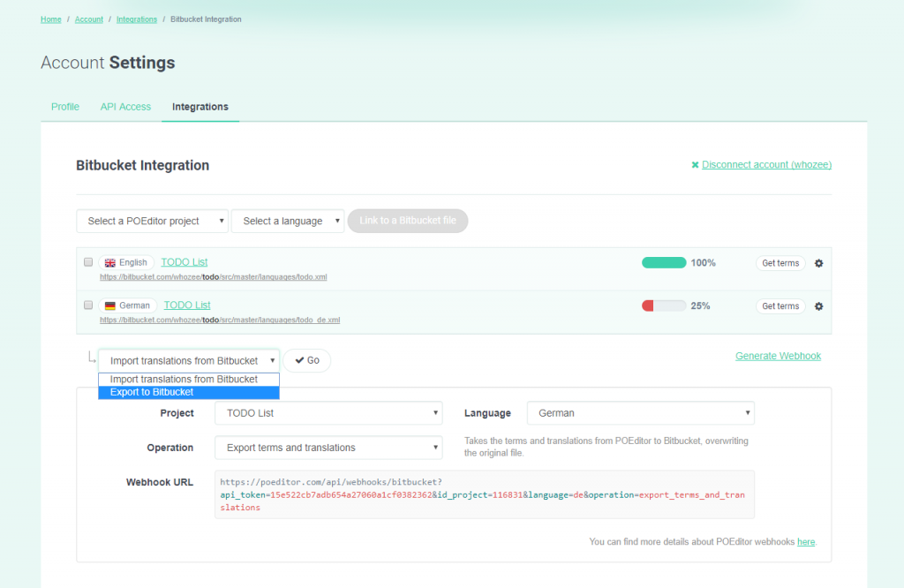Viewport: 904px width, 588px height.
Task: Open the Language dropdown currently set to German
Action: click(x=640, y=412)
